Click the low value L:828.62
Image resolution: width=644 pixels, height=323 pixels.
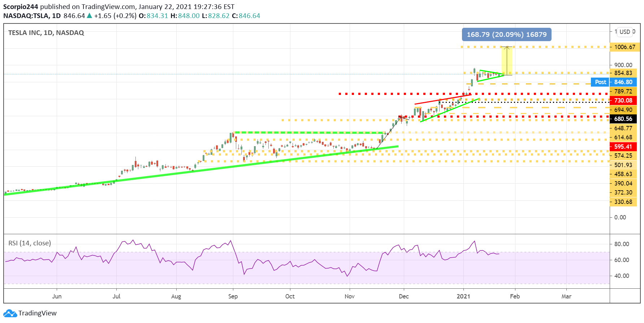pyautogui.click(x=216, y=16)
